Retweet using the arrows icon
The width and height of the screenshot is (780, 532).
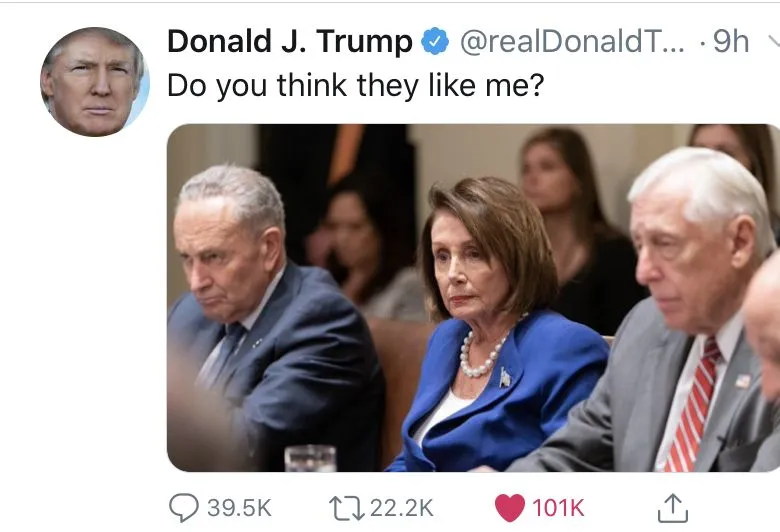(x=346, y=508)
